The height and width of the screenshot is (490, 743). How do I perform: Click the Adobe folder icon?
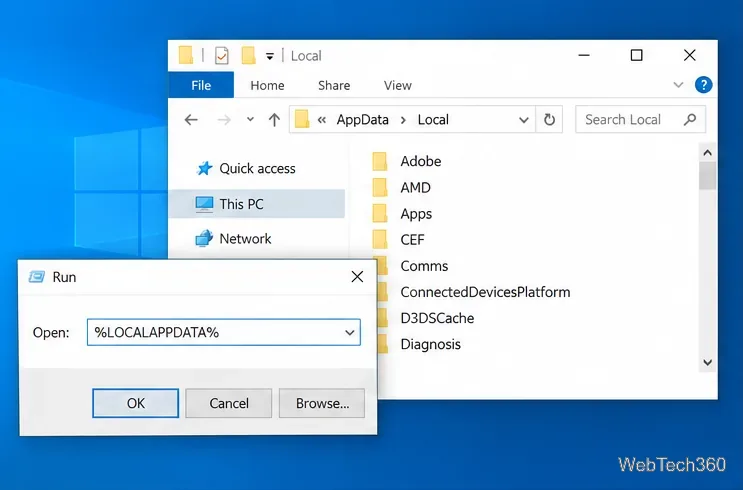pos(380,161)
